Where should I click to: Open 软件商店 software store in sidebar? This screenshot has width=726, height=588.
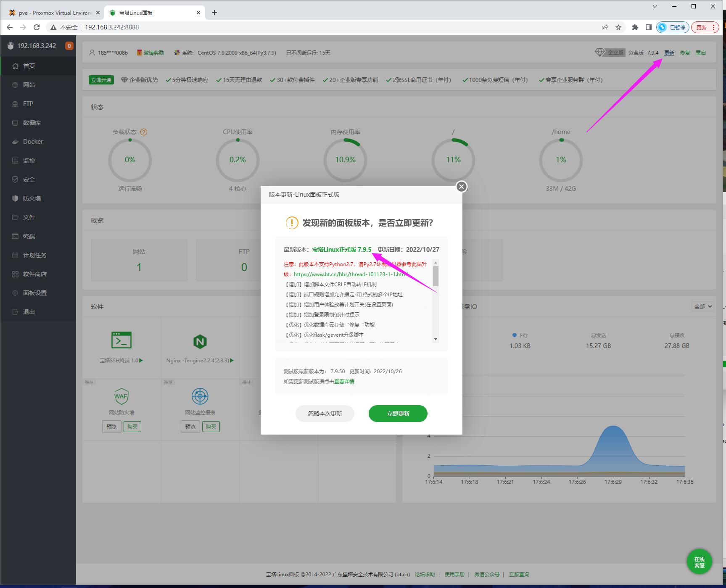38,274
